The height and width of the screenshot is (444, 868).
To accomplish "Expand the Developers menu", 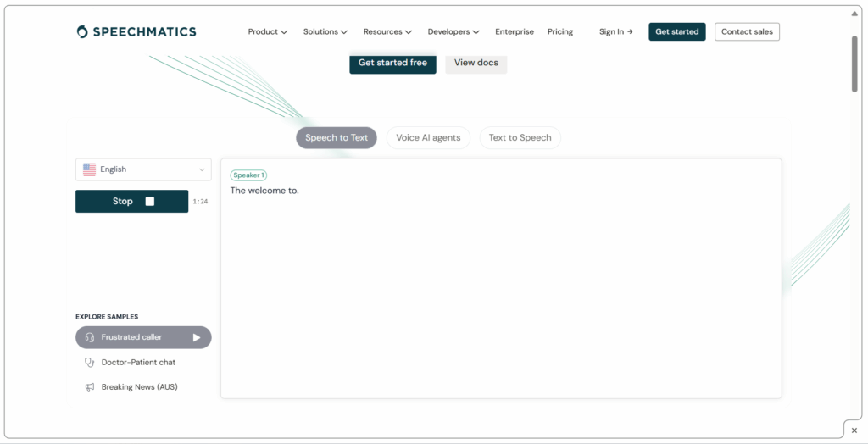I will (x=453, y=31).
